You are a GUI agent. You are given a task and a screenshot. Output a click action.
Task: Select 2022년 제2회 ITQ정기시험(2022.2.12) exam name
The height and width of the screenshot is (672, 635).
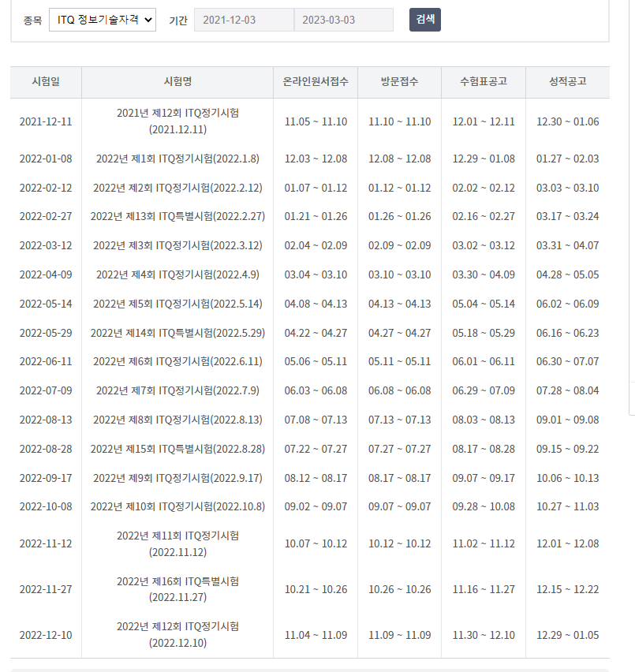(177, 189)
